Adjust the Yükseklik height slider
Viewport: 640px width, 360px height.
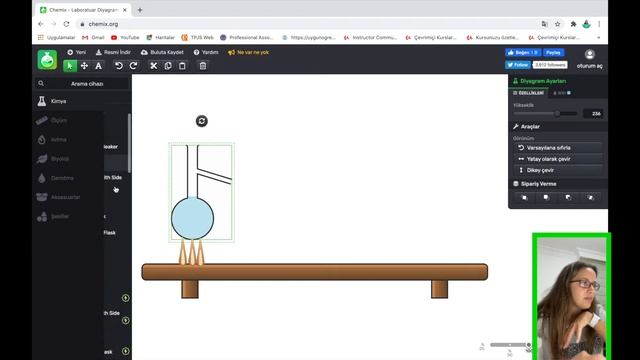tap(546, 113)
